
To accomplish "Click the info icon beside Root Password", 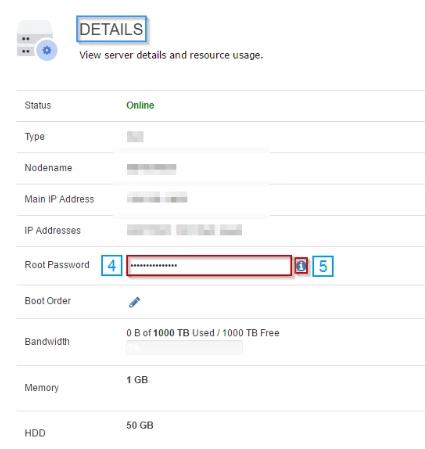I will pos(301,266).
